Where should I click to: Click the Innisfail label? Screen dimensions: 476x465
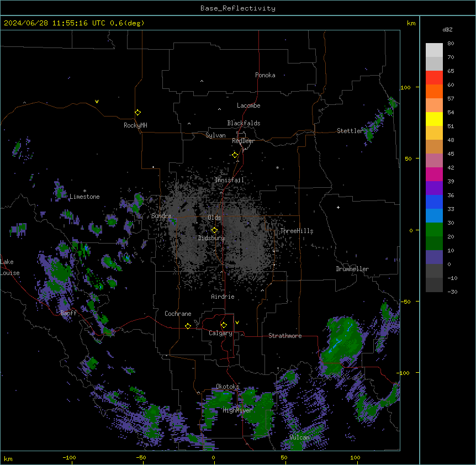[x=229, y=180]
